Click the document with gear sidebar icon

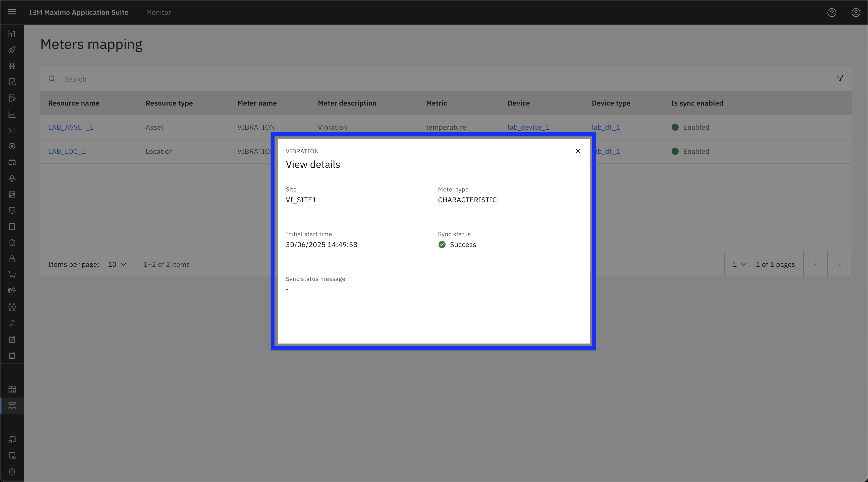tap(12, 456)
